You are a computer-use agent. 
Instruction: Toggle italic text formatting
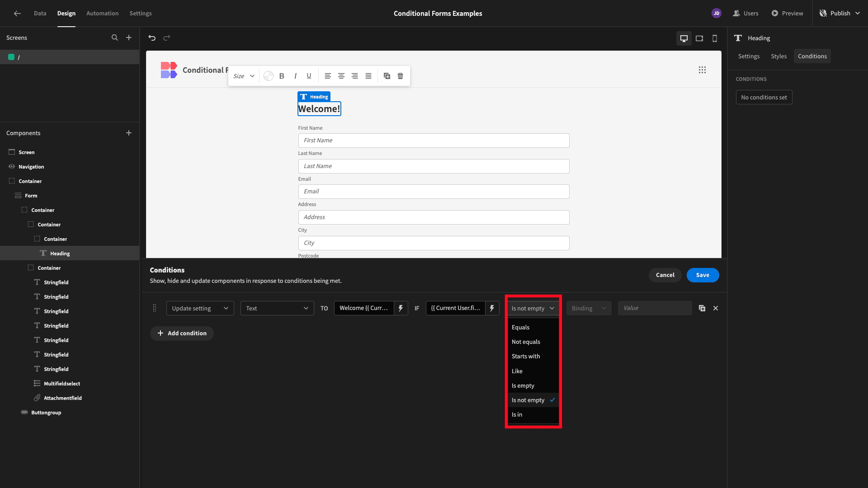[295, 76]
